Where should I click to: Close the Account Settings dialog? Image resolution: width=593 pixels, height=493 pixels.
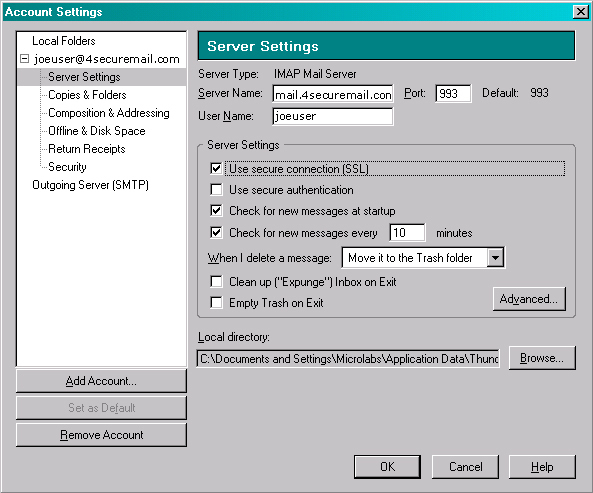pos(581,12)
